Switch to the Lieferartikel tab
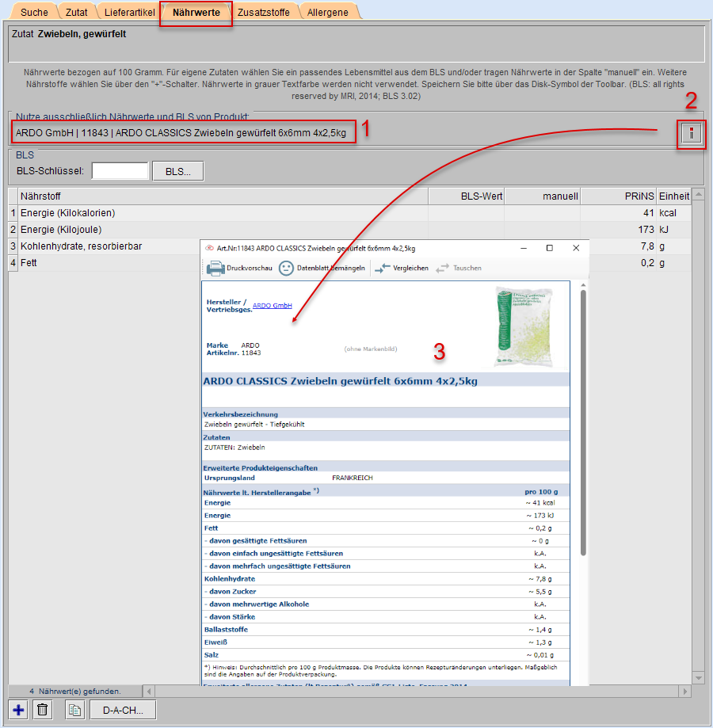Image resolution: width=713 pixels, height=728 pixels. point(130,12)
